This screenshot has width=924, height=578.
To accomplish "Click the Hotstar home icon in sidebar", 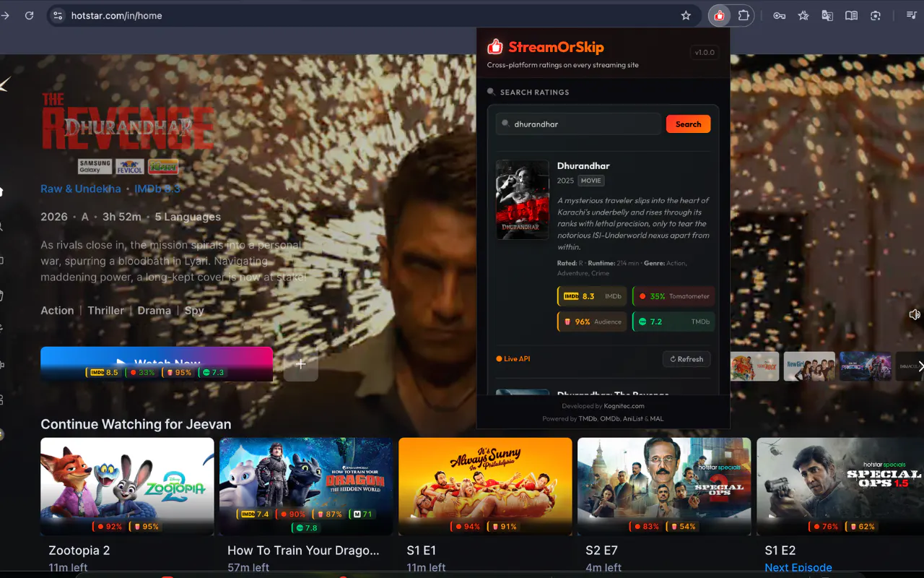I will 1,191.
